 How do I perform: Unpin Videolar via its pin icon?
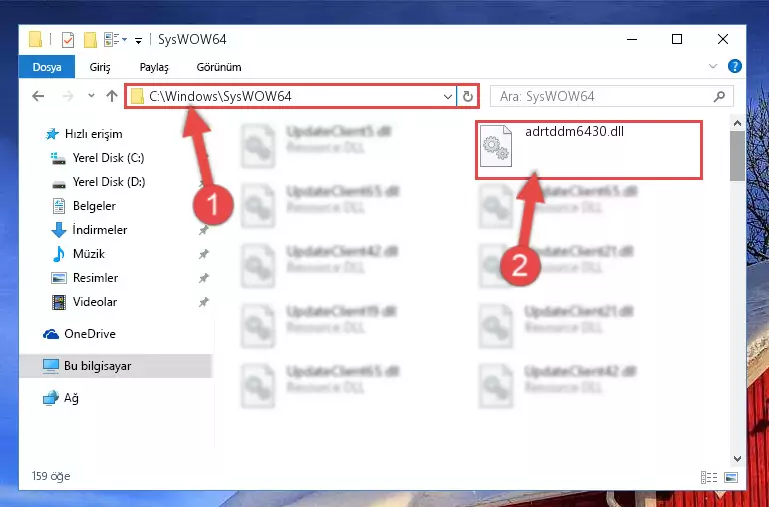coord(203,302)
